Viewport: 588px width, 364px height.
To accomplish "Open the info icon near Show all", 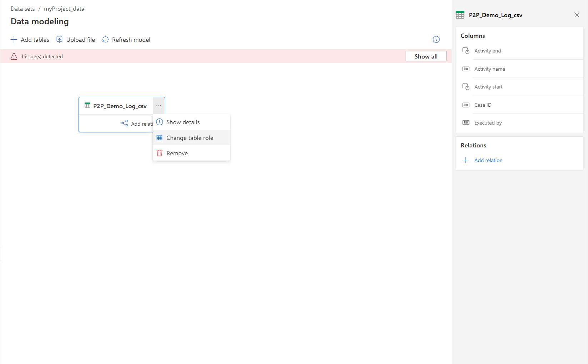I will click(436, 40).
